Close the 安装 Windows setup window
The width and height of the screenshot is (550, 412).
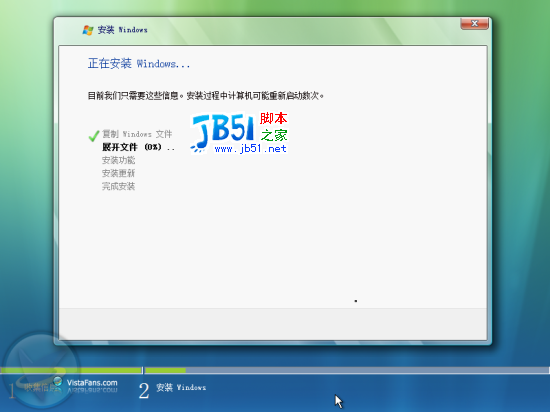point(474,23)
